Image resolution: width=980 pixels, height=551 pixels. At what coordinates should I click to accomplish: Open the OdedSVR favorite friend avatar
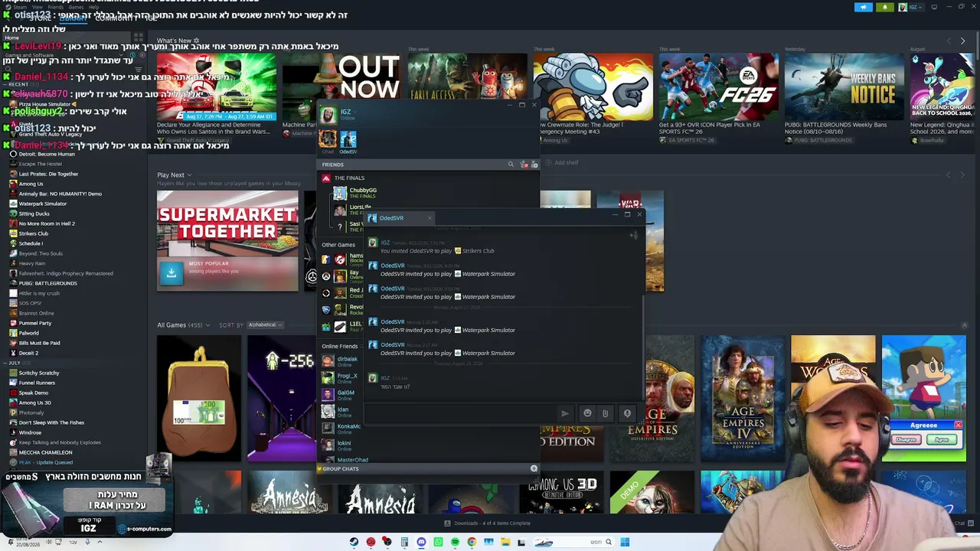[x=348, y=139]
